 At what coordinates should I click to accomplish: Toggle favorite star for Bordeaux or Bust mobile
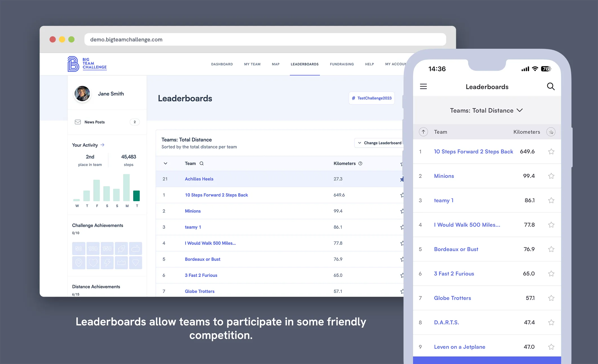tap(551, 249)
